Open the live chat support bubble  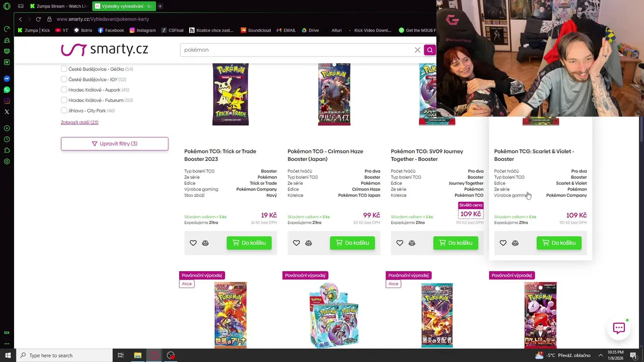coord(619,328)
